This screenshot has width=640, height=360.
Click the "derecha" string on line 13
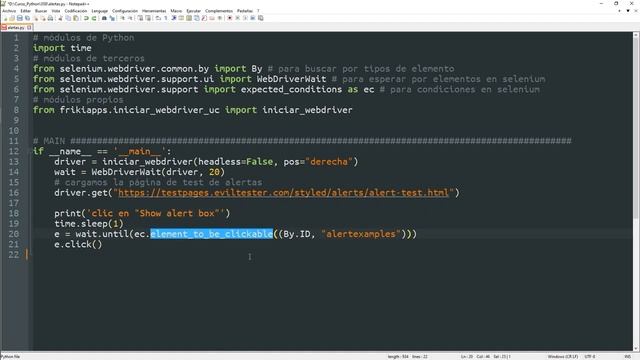(329, 162)
